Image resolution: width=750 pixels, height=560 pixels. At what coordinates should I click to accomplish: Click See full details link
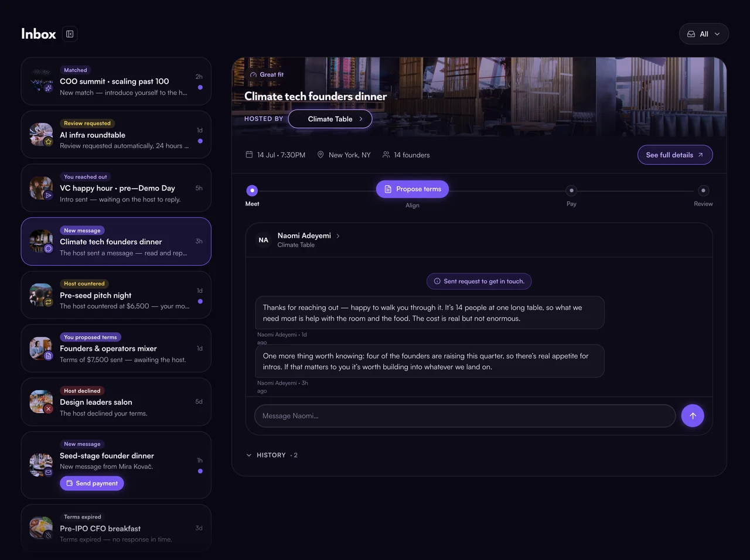click(675, 155)
